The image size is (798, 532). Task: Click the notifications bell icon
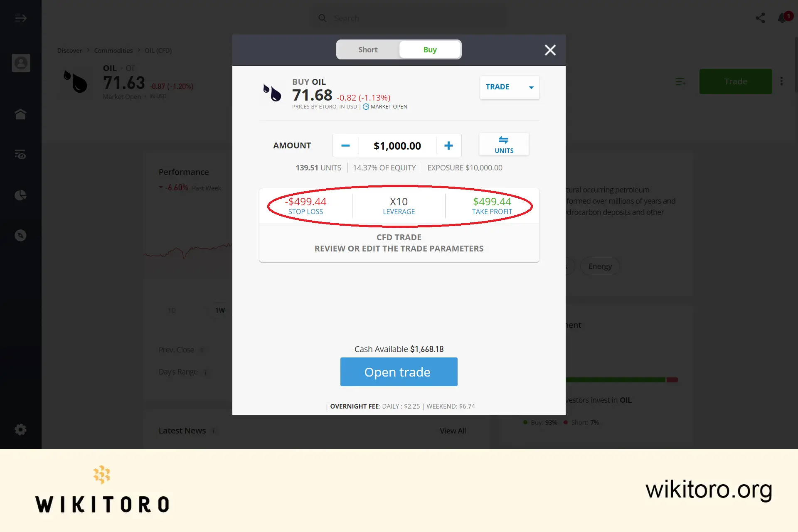coord(783,18)
